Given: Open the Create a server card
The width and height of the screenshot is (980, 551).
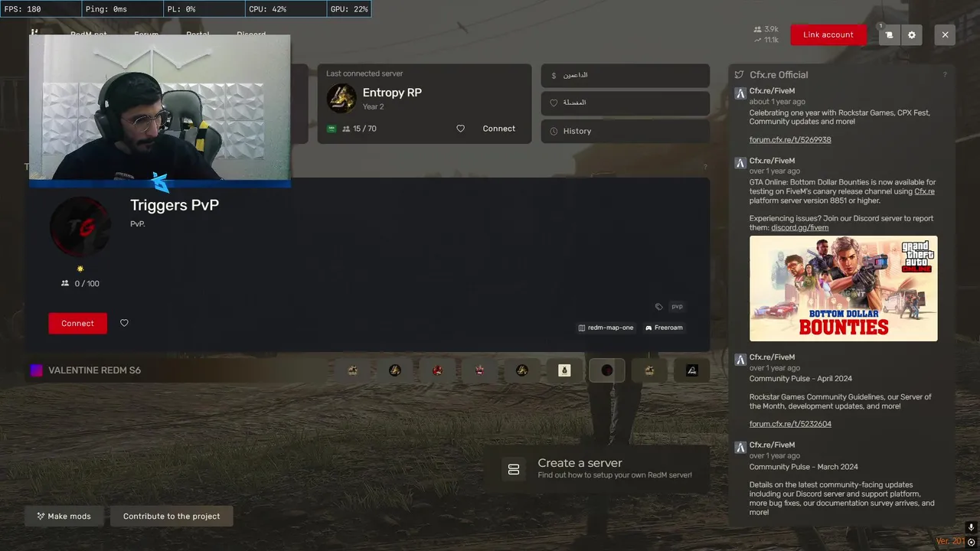Looking at the screenshot, I should click(597, 469).
